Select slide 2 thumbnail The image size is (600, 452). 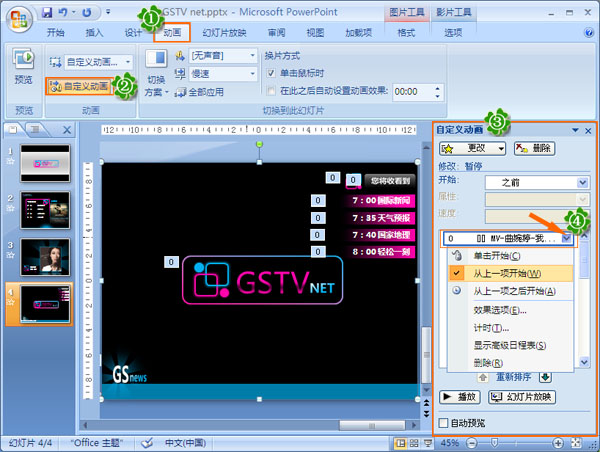click(x=45, y=210)
